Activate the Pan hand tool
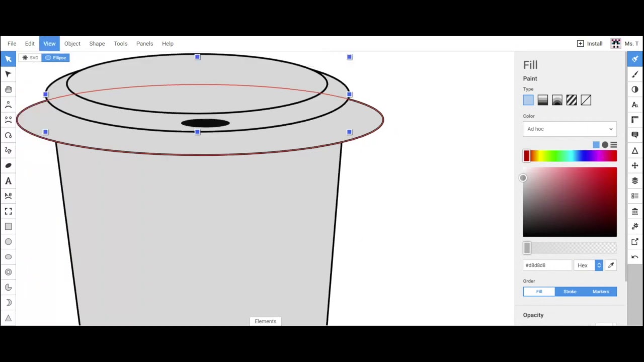 8,89
